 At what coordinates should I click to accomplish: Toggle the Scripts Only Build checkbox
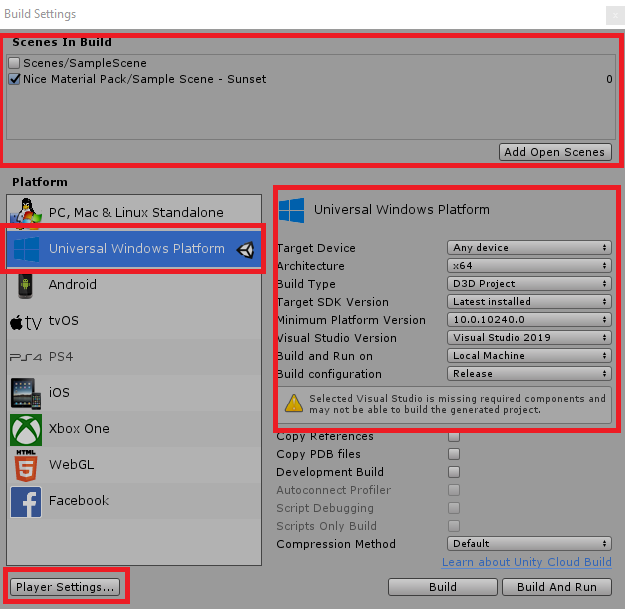[454, 526]
